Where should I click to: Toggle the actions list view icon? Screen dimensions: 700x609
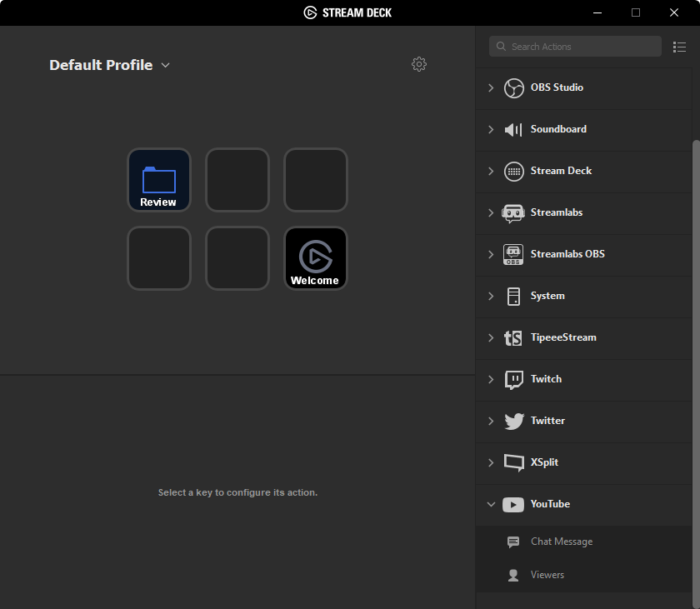(x=679, y=47)
